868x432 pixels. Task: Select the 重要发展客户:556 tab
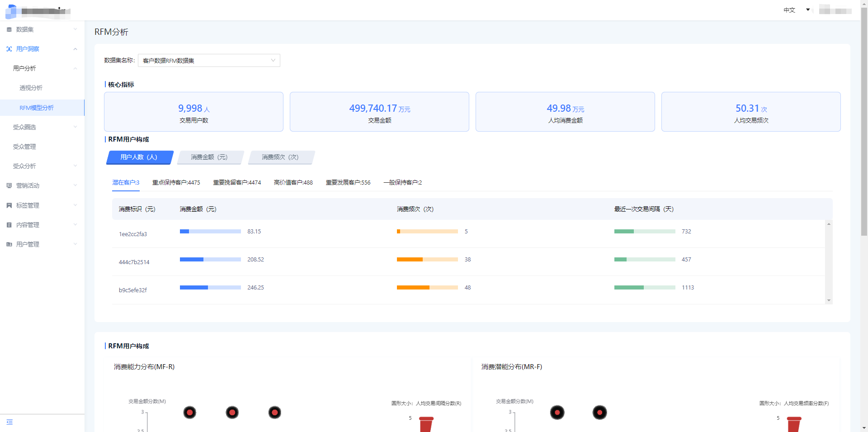tap(348, 183)
